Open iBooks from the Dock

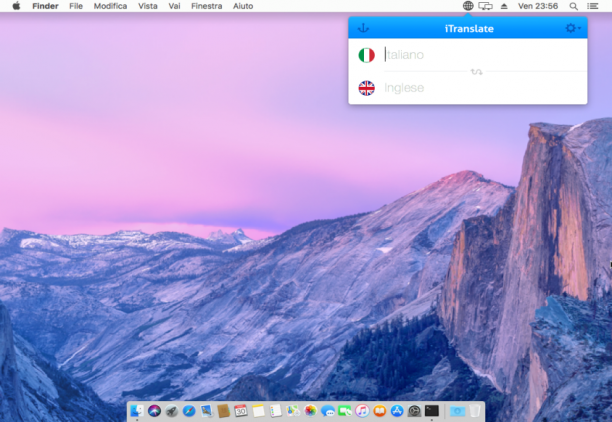click(x=379, y=411)
